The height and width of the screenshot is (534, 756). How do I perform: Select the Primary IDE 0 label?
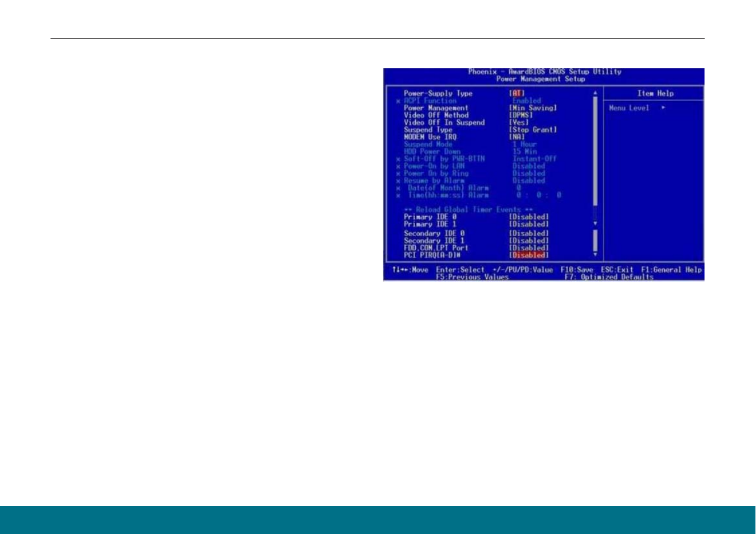pyautogui.click(x=430, y=217)
